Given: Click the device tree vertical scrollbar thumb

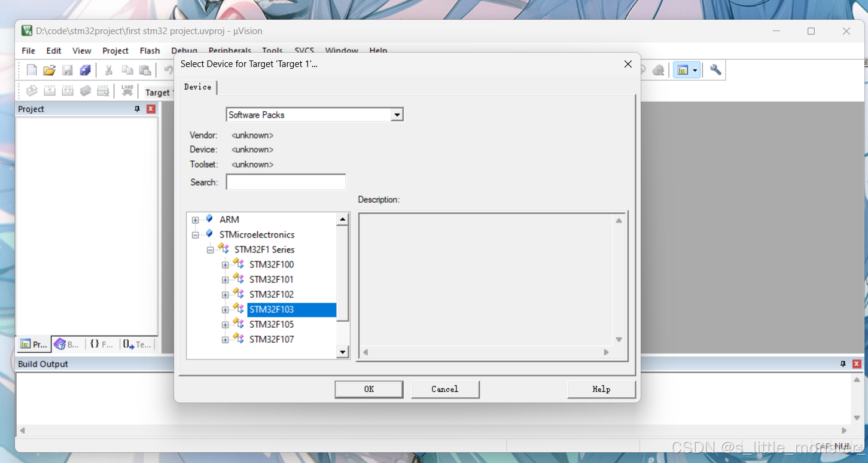Looking at the screenshot, I should [343, 273].
